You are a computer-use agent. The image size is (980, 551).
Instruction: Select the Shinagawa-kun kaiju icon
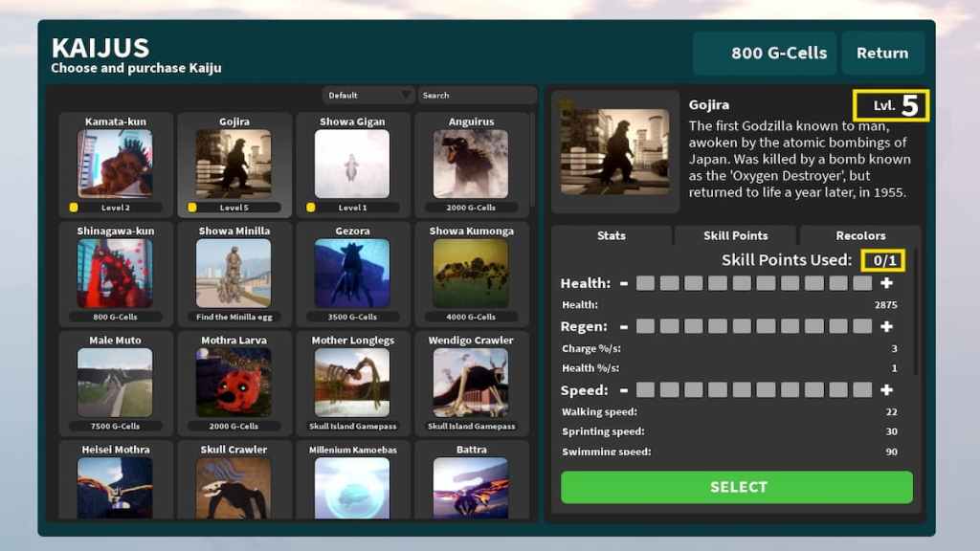pyautogui.click(x=115, y=273)
